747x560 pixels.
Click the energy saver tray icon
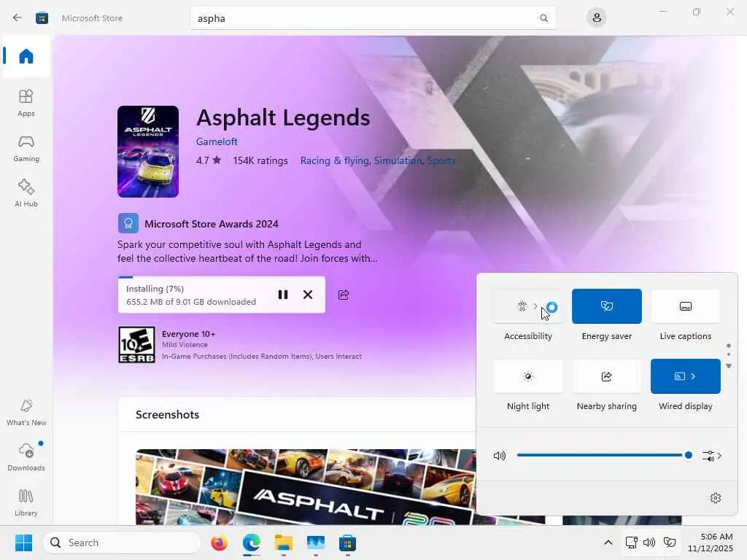tap(670, 542)
